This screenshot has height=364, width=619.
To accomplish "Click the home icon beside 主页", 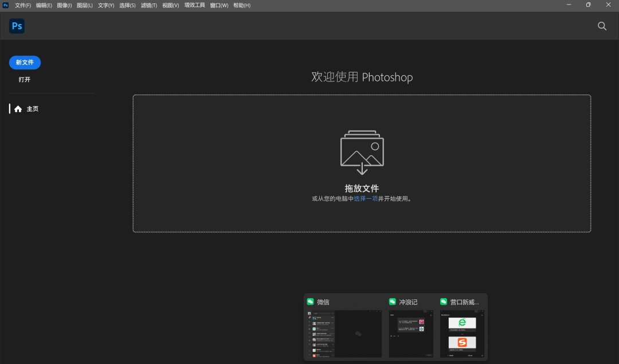I will 18,109.
